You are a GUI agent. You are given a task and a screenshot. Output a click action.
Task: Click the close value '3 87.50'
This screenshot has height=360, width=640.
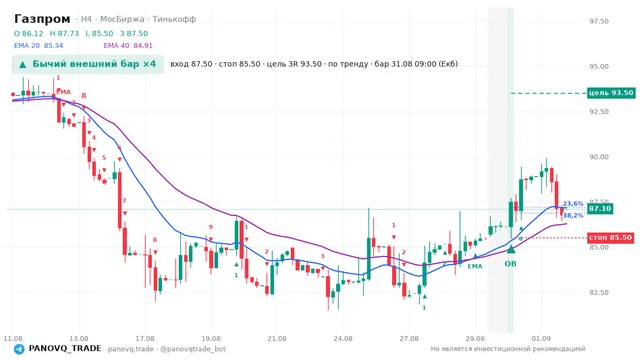pyautogui.click(x=134, y=33)
